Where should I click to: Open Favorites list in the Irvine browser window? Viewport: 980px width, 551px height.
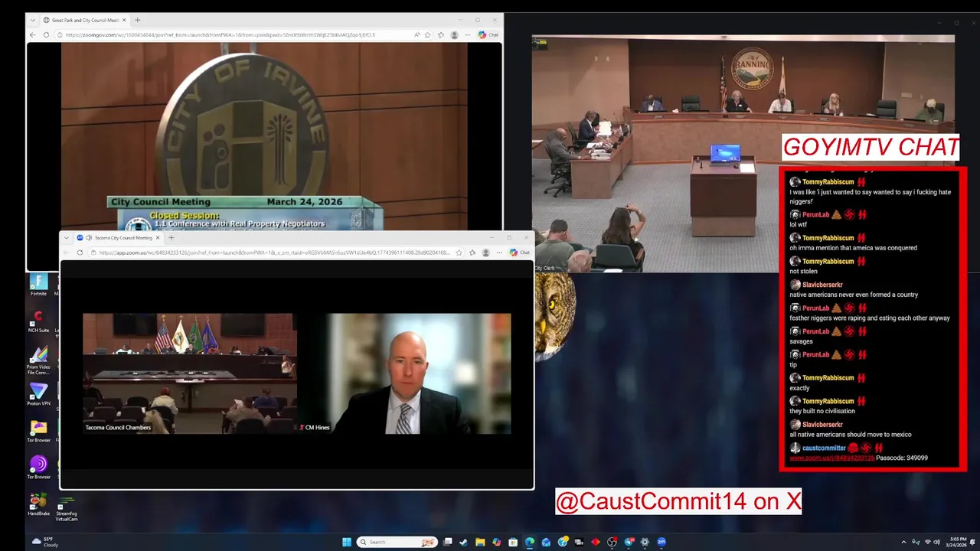click(441, 34)
